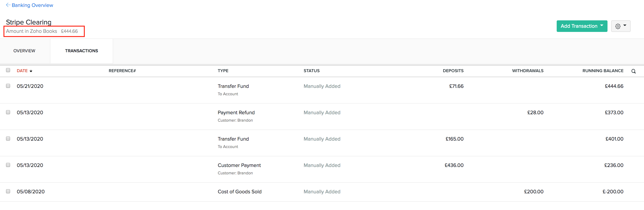Click the Reference# column header
Viewport: 644px width, 210px height.
tap(122, 71)
